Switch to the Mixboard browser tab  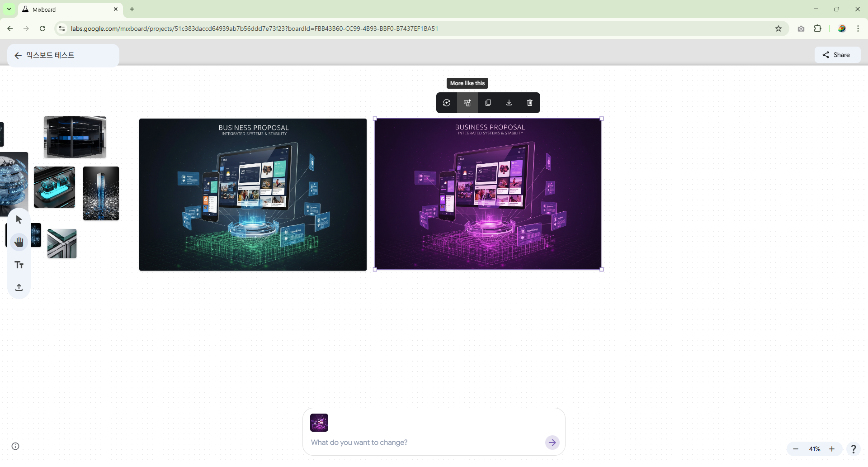(x=68, y=10)
